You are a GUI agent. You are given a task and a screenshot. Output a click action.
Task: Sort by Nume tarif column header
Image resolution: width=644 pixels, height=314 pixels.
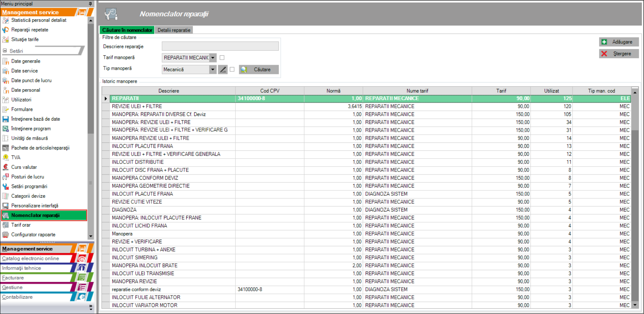[x=417, y=91]
